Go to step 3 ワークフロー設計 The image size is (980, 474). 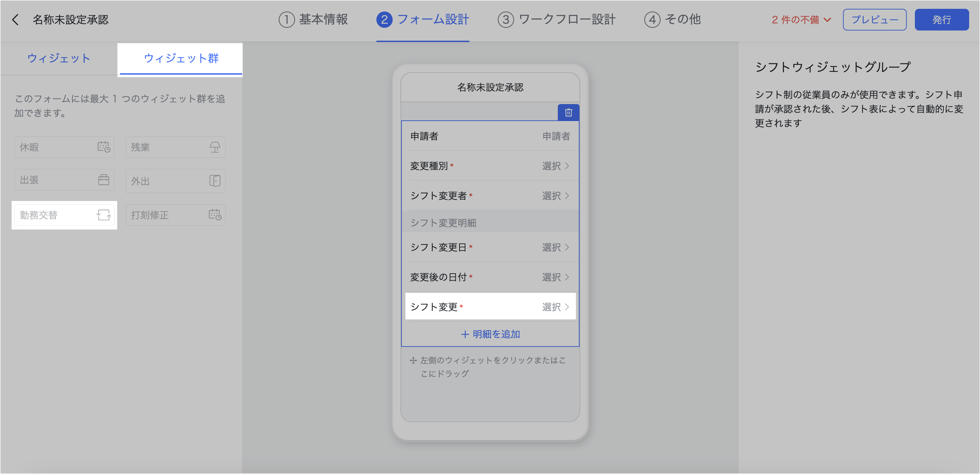pyautogui.click(x=556, y=19)
